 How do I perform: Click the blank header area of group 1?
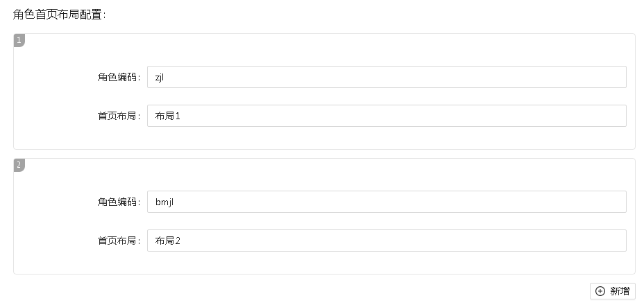326,47
